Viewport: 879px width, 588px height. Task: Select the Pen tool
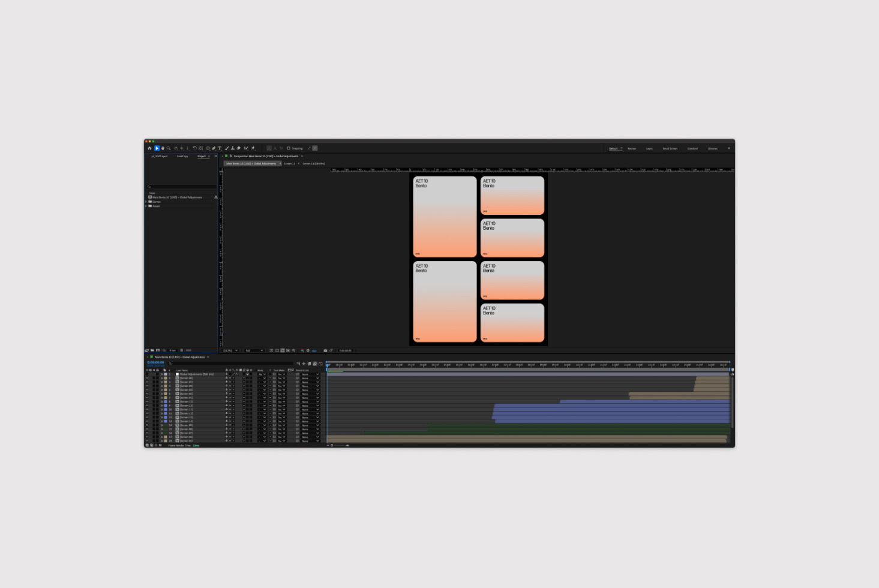click(214, 148)
